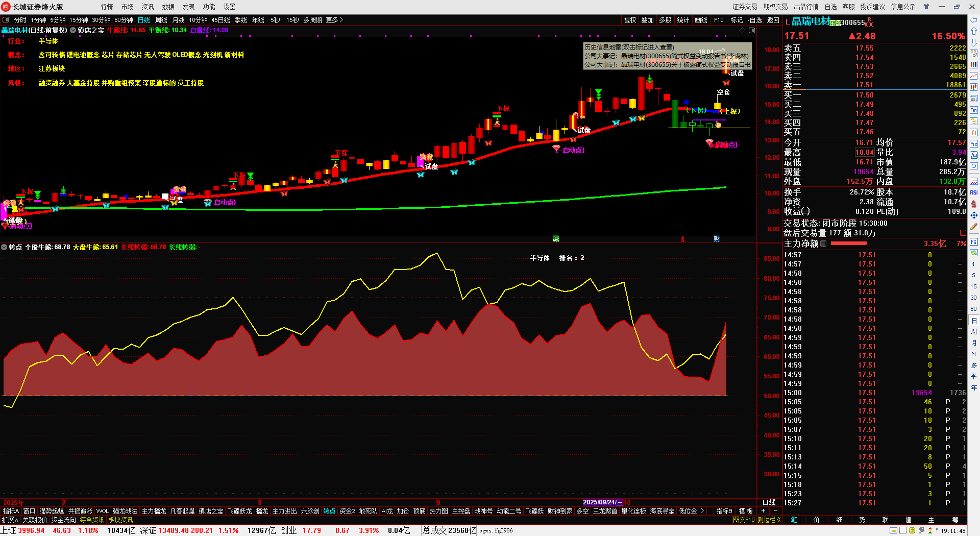Toggle 多股 view

665,20
